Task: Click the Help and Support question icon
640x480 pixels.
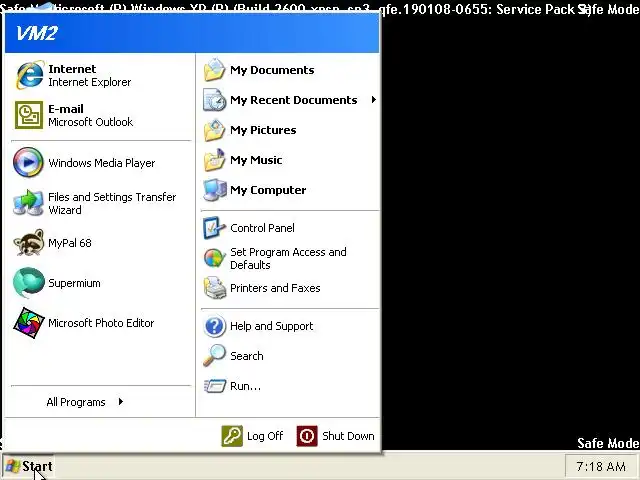Action: click(x=214, y=326)
